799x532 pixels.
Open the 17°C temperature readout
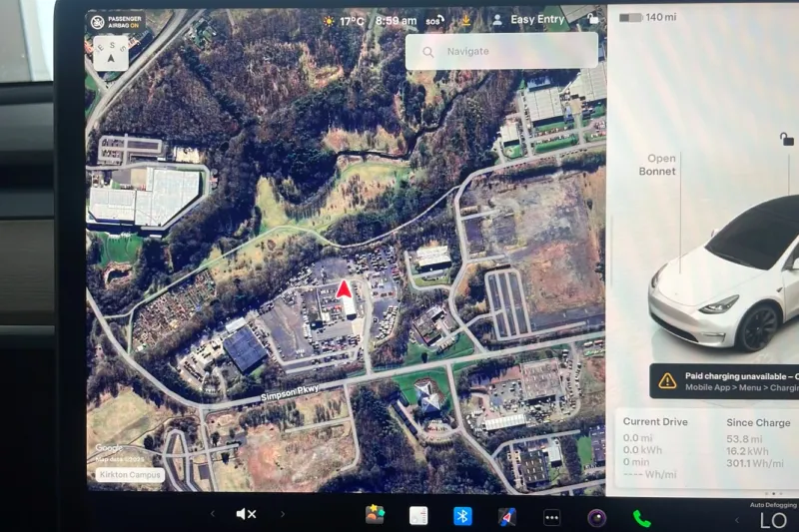tap(353, 21)
